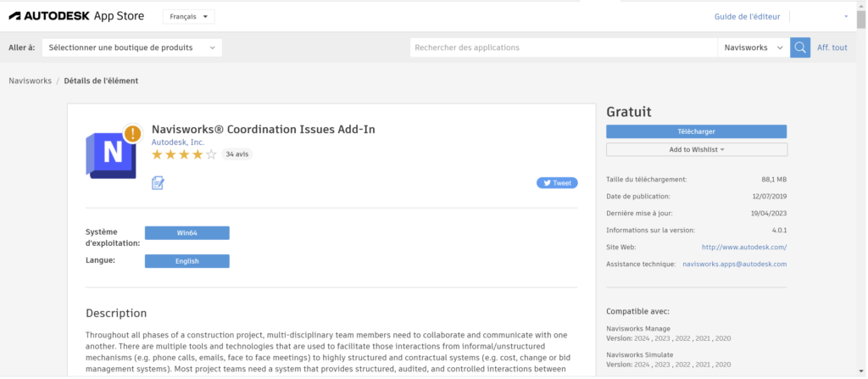Go to Navisworks breadcrumb
Image resolution: width=868 pixels, height=379 pixels.
coord(29,81)
